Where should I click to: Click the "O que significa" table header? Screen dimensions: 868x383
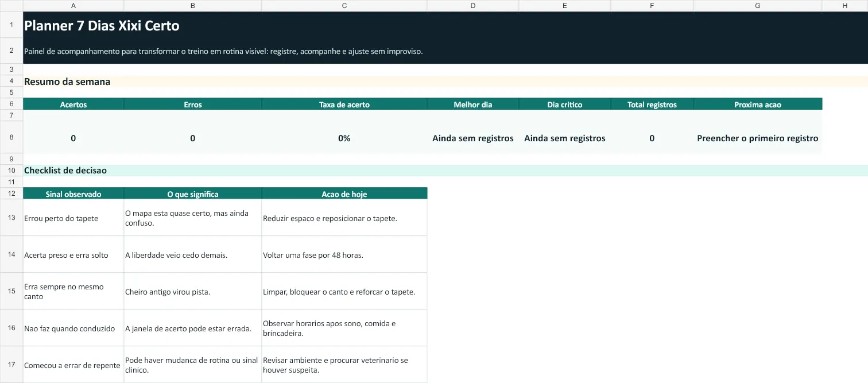coord(193,194)
